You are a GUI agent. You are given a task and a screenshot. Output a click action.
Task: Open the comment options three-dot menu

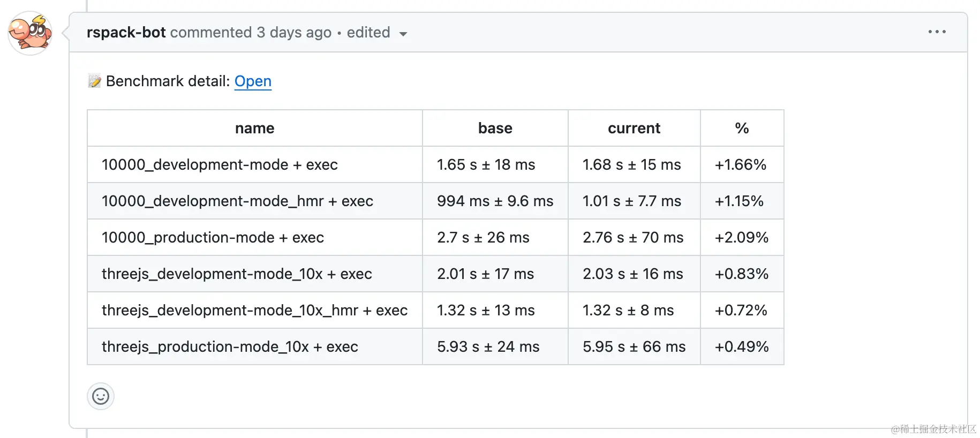tap(937, 32)
